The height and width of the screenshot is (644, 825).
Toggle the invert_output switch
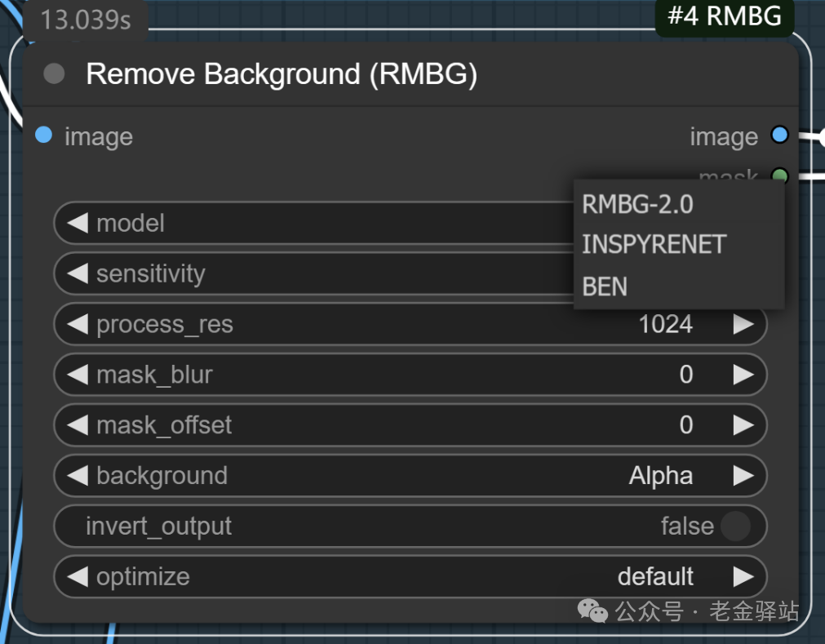coord(735,526)
